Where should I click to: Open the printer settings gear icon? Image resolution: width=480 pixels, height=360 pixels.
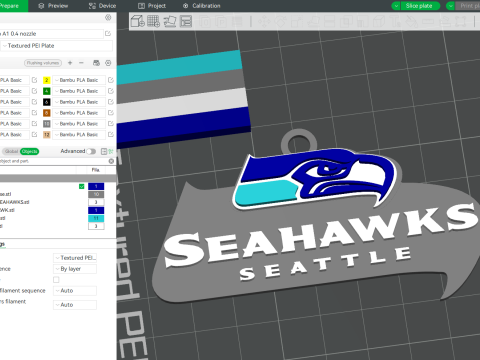point(108,17)
